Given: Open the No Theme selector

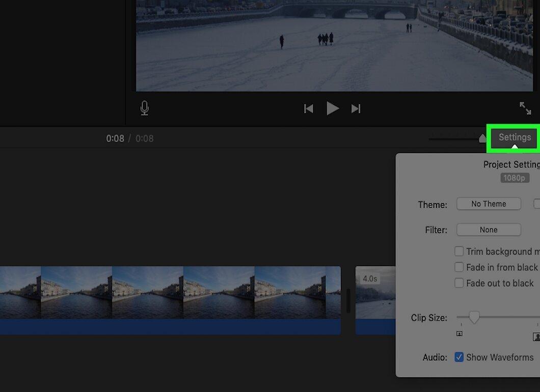Looking at the screenshot, I should pos(489,204).
